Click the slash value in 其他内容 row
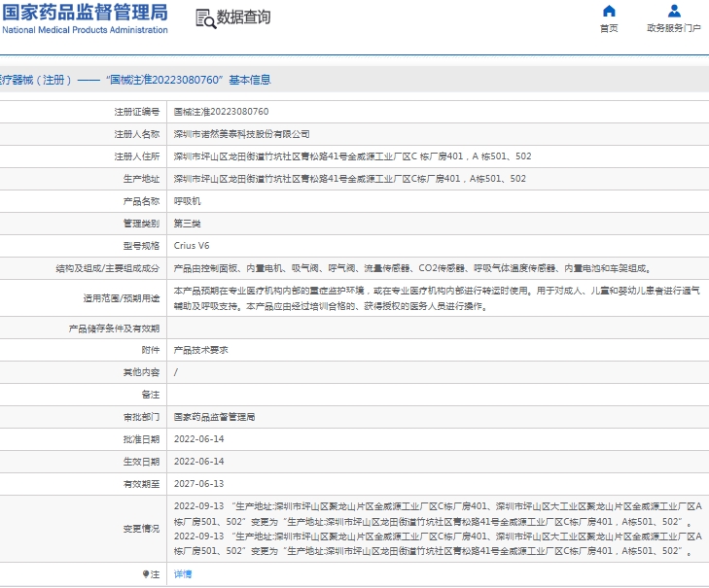Viewport: 709px width, 588px height. tap(176, 372)
